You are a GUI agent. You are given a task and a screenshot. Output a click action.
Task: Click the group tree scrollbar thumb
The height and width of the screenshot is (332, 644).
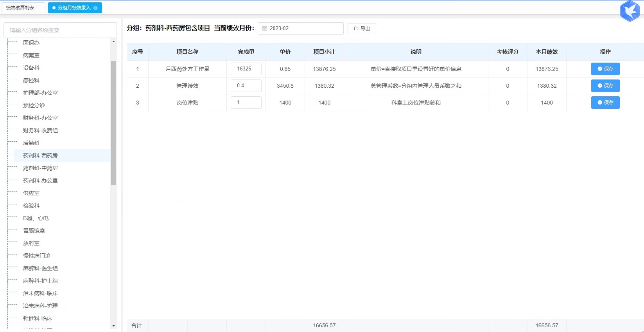(x=114, y=123)
